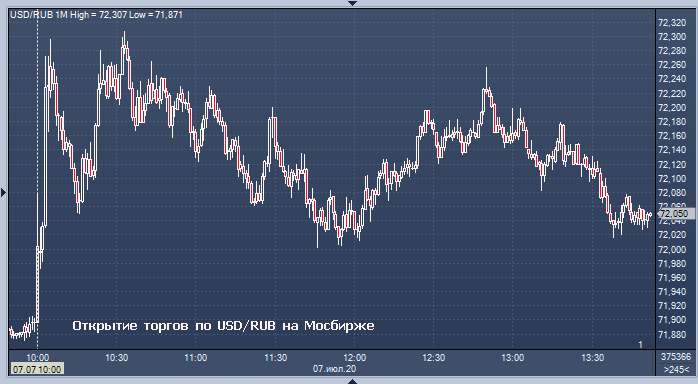698x384 pixels.
Task: Click the small '1' in chart corner
Action: click(x=641, y=344)
